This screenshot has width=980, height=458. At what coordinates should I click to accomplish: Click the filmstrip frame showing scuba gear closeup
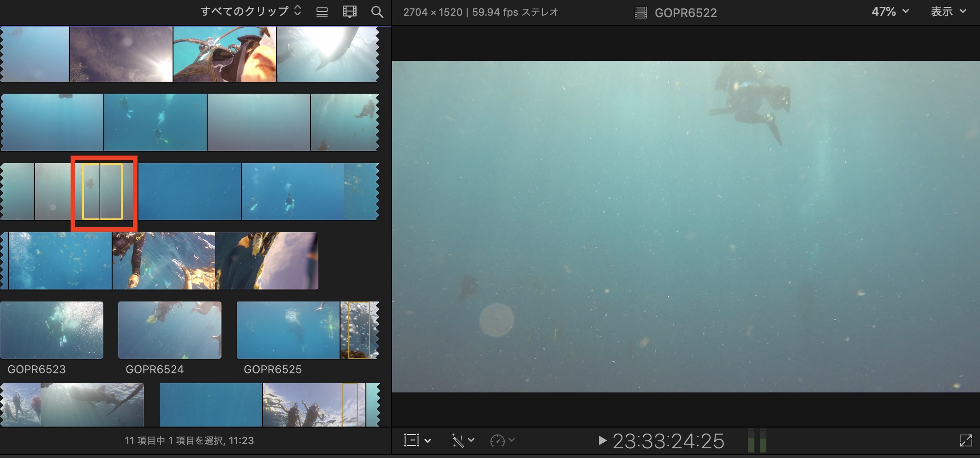tap(225, 54)
